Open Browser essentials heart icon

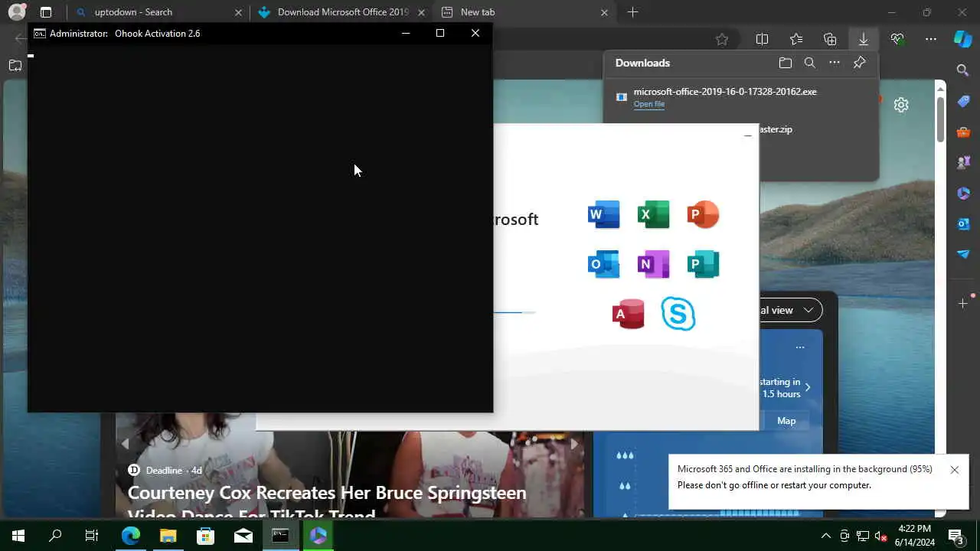click(897, 40)
